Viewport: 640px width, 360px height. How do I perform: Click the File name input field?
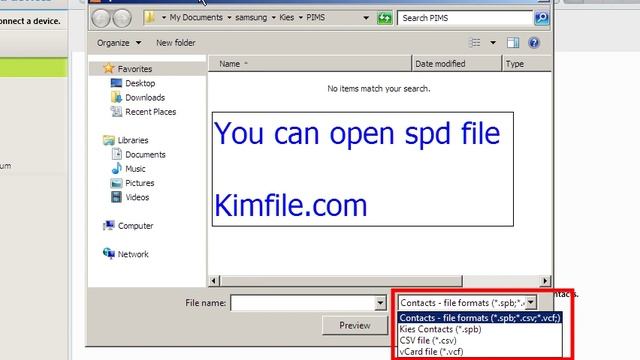(x=303, y=303)
